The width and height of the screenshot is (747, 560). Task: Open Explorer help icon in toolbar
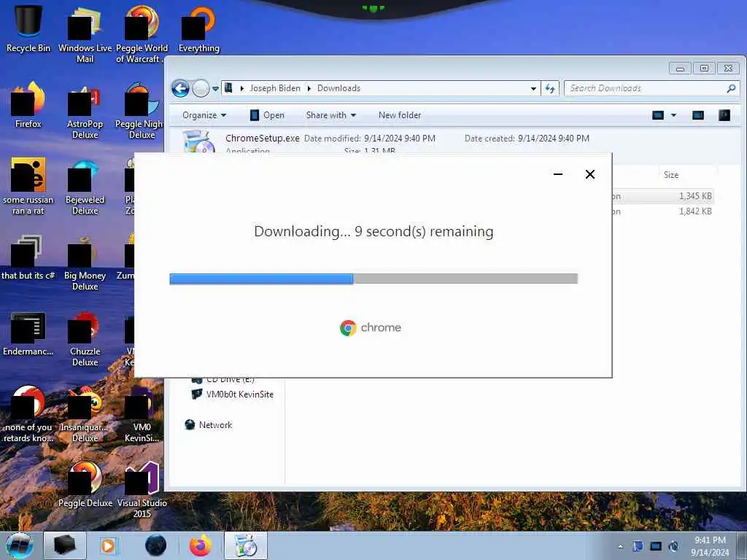click(x=724, y=115)
